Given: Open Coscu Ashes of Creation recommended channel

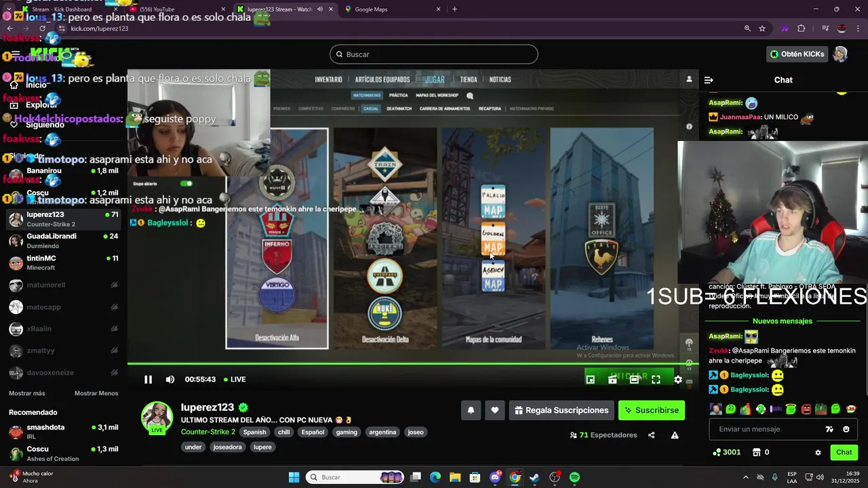Looking at the screenshot, I should 63,453.
